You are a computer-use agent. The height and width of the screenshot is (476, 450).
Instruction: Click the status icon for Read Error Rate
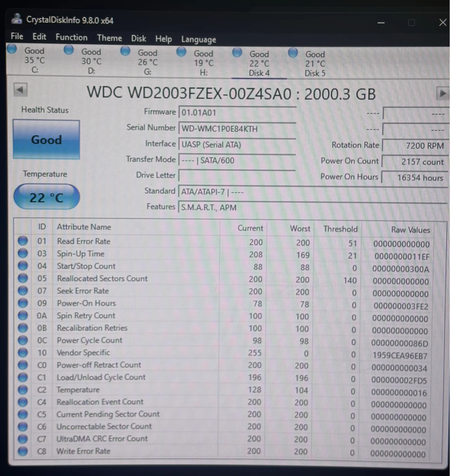point(23,241)
